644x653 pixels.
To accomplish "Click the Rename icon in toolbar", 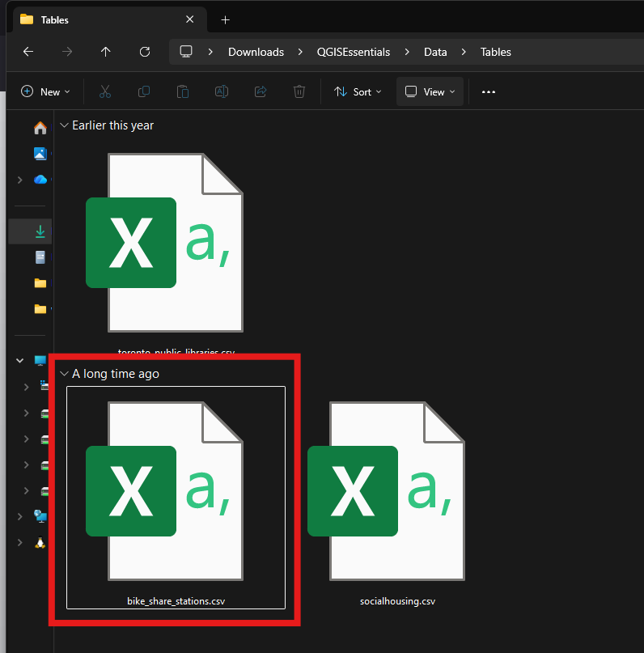I will pos(222,91).
